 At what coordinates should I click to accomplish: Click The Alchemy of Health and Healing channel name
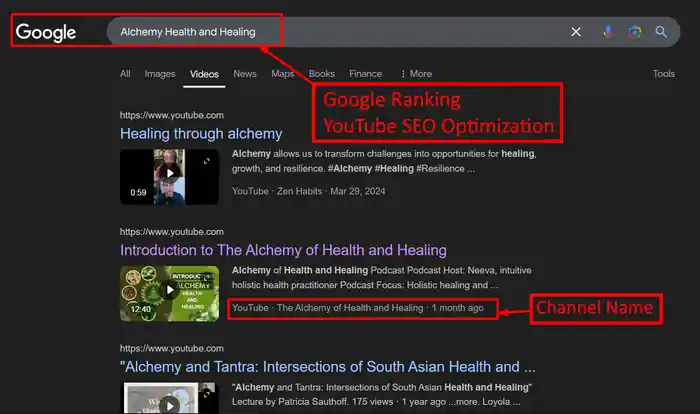[x=350, y=308]
